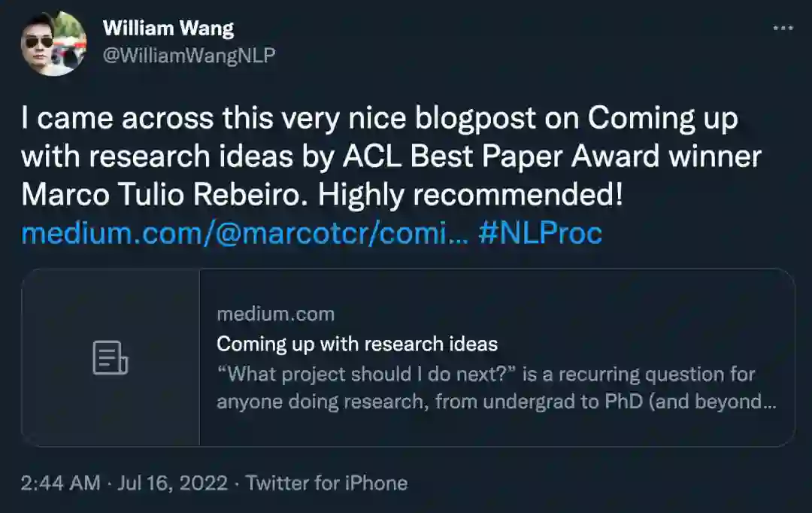Click the card description starting "What project should"

pyautogui.click(x=486, y=373)
